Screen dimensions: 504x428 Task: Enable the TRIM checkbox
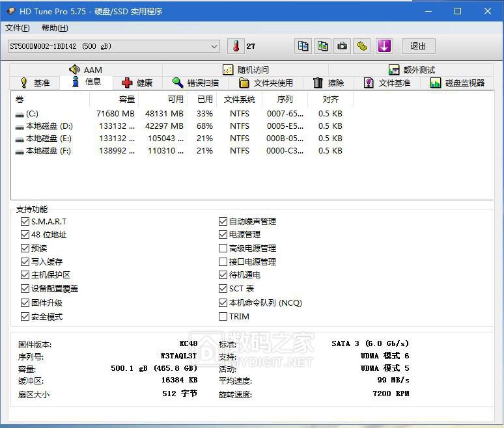[x=223, y=317]
